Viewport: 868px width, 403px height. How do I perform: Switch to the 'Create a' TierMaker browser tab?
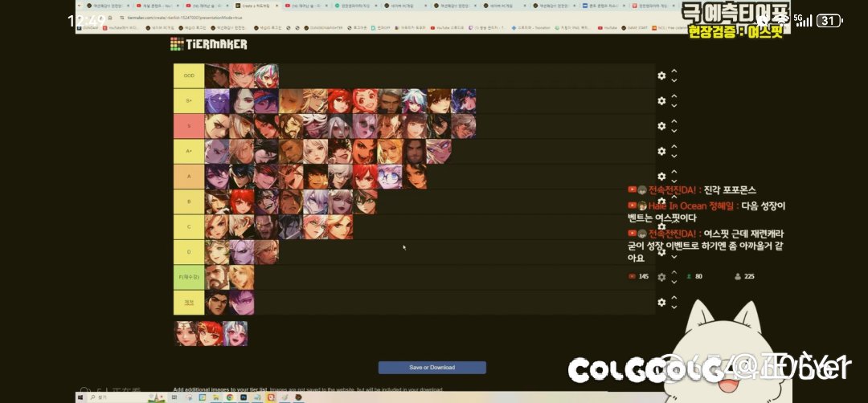click(x=257, y=6)
